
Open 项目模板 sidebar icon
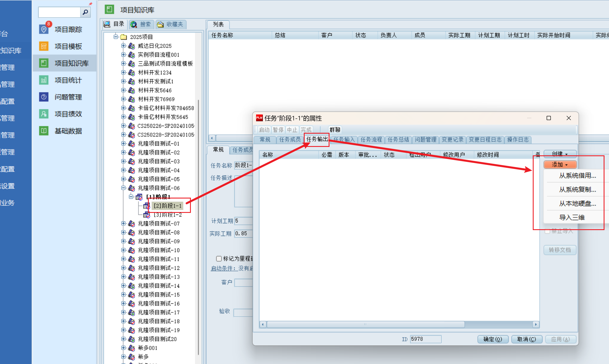(44, 46)
